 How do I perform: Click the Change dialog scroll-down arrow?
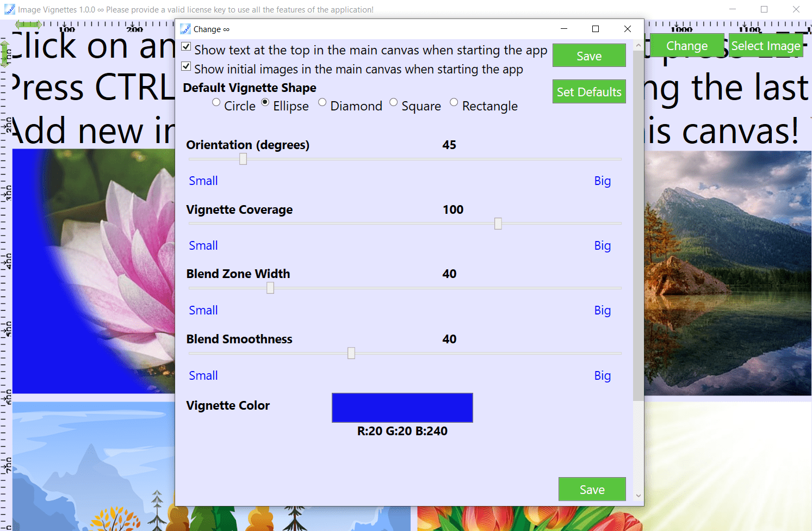639,496
